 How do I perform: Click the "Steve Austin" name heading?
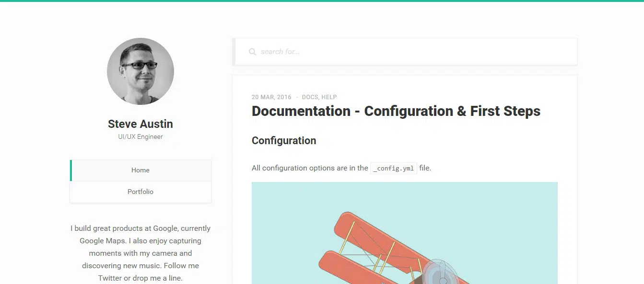[x=141, y=124]
